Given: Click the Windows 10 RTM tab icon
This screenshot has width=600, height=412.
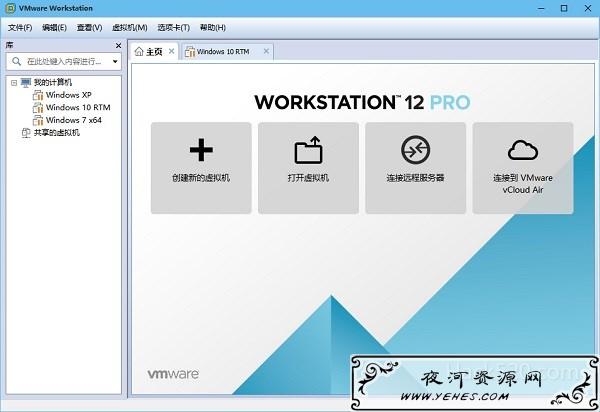Looking at the screenshot, I should 190,52.
